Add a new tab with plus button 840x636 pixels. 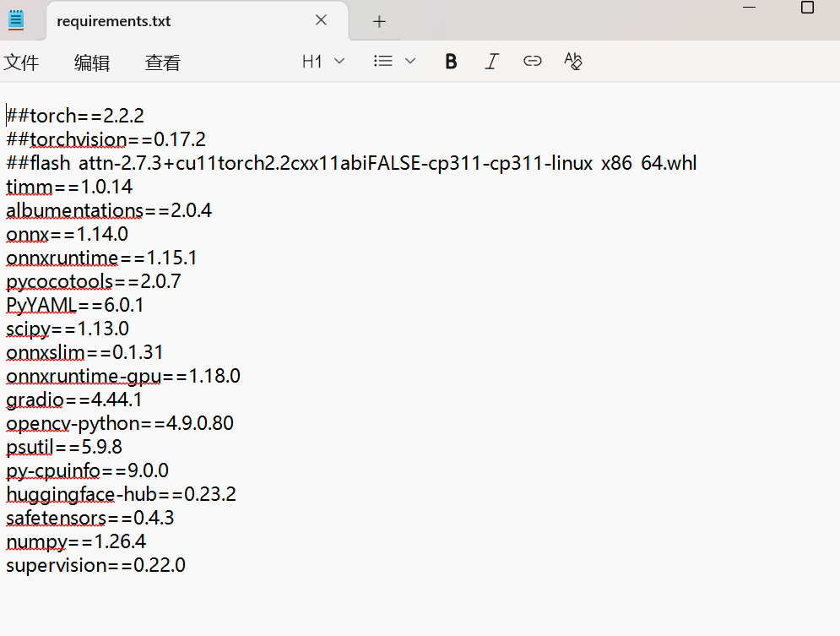[x=379, y=21]
